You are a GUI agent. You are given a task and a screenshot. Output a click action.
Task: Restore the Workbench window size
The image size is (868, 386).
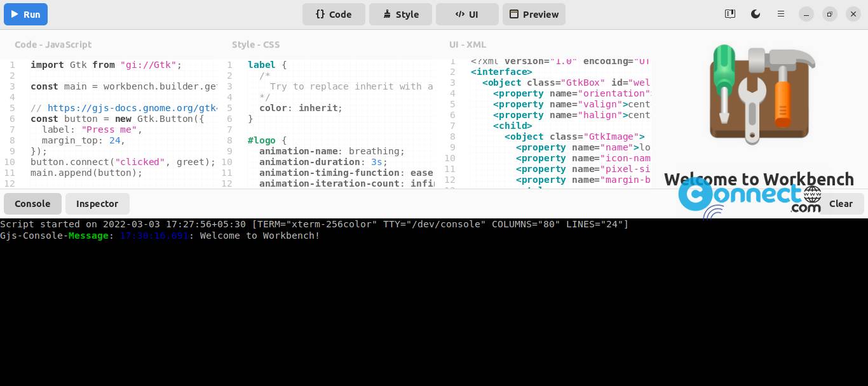coord(830,14)
